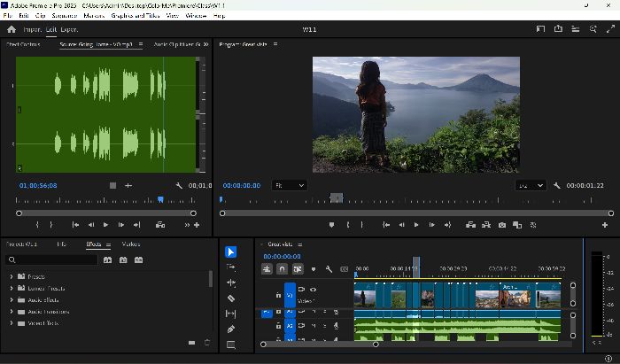Toggle Drag Video Only in Source monitor
The height and width of the screenshot is (364, 620).
pos(112,185)
